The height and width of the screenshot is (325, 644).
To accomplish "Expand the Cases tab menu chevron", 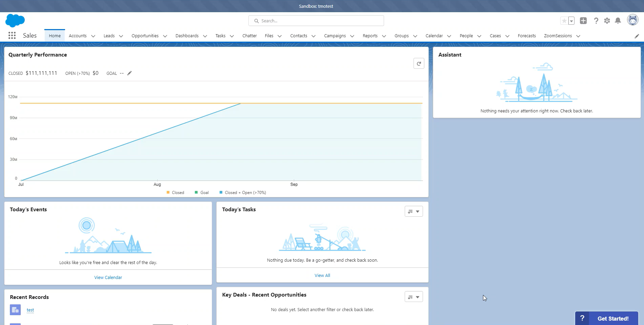I will [x=507, y=36].
